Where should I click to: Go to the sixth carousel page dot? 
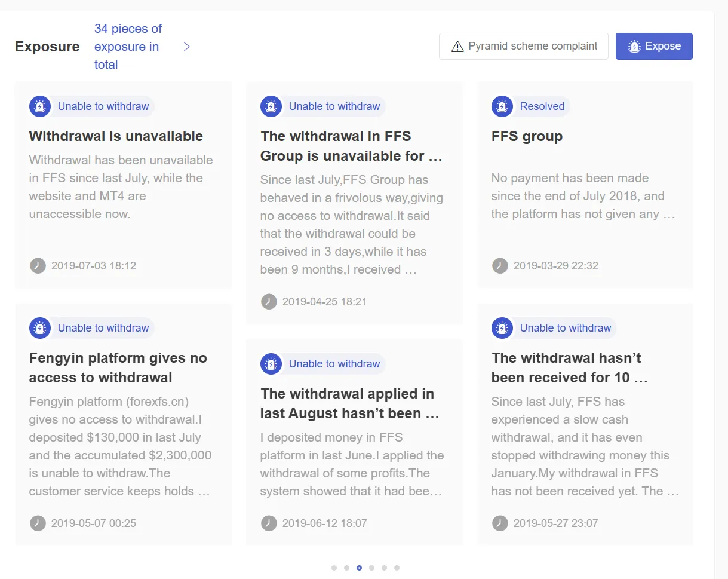pos(397,568)
